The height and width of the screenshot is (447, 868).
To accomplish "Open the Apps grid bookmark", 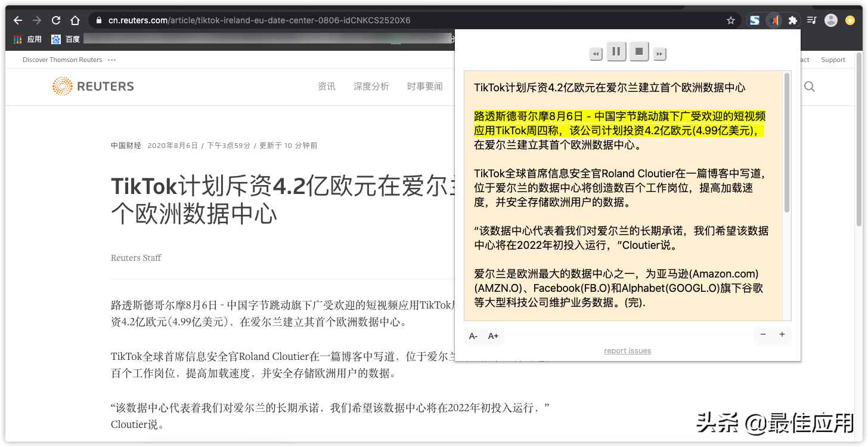I will (27, 39).
